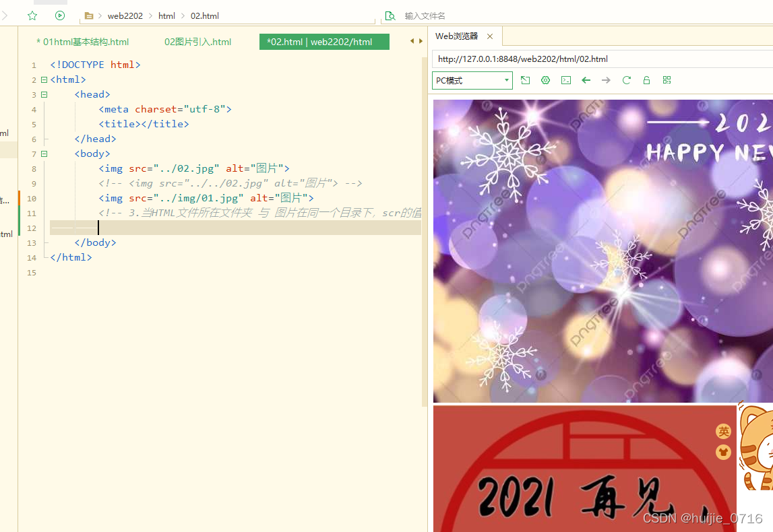Collapse the head tag fold on line 3
The height and width of the screenshot is (532, 773).
point(44,94)
